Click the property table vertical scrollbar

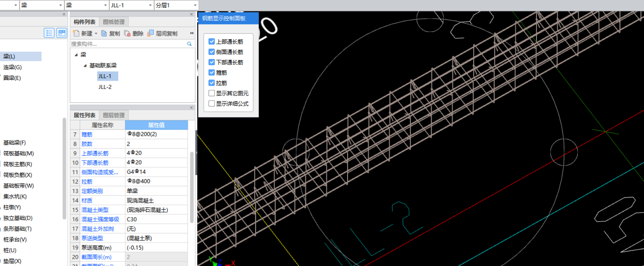(192, 187)
